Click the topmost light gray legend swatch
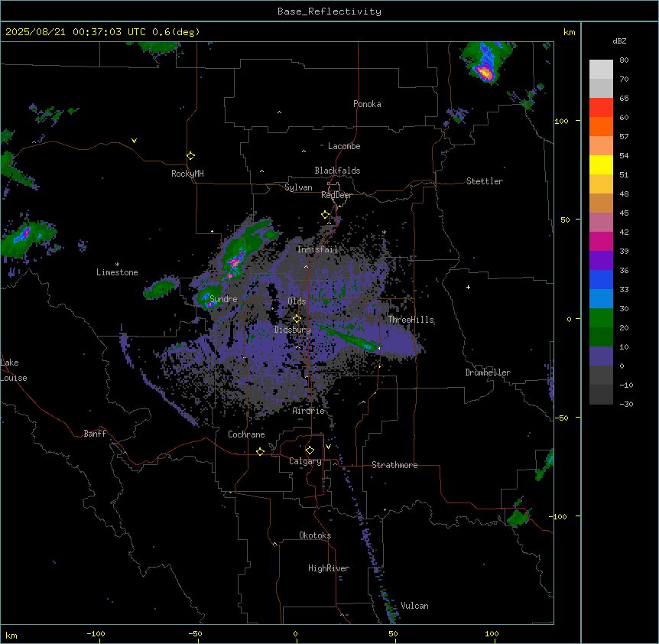The width and height of the screenshot is (659, 644). 601,70
